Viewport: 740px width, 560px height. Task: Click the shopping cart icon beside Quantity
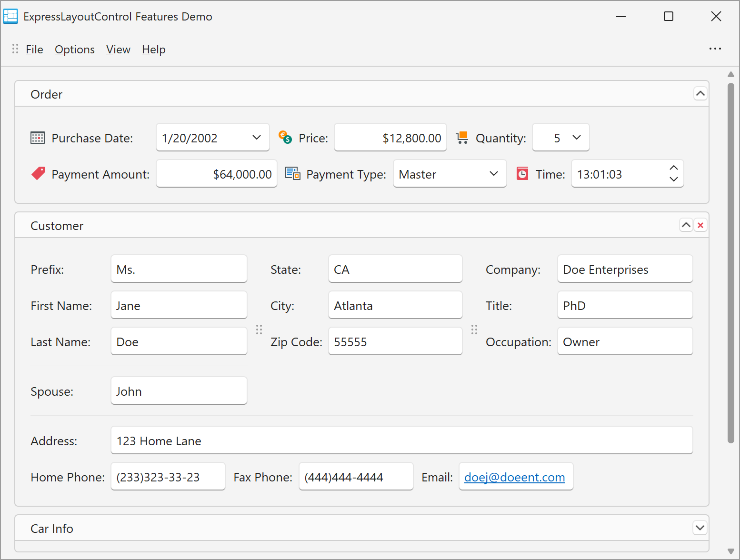click(462, 138)
